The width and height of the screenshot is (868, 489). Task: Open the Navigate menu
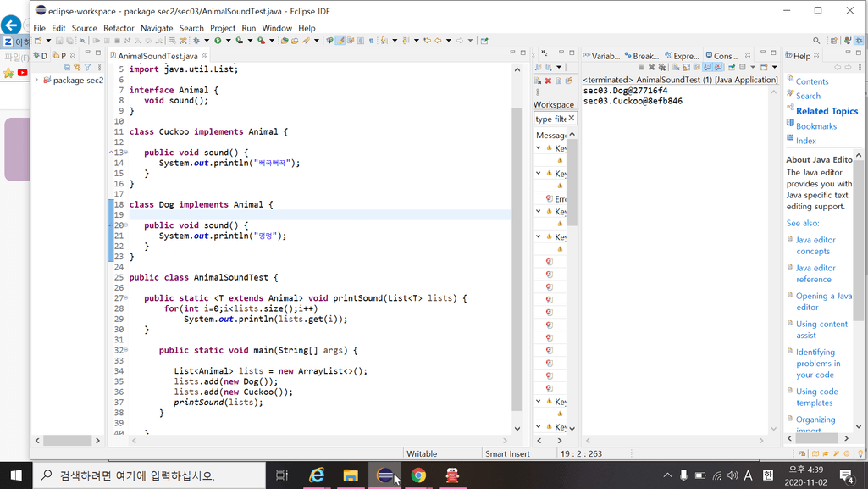click(157, 28)
